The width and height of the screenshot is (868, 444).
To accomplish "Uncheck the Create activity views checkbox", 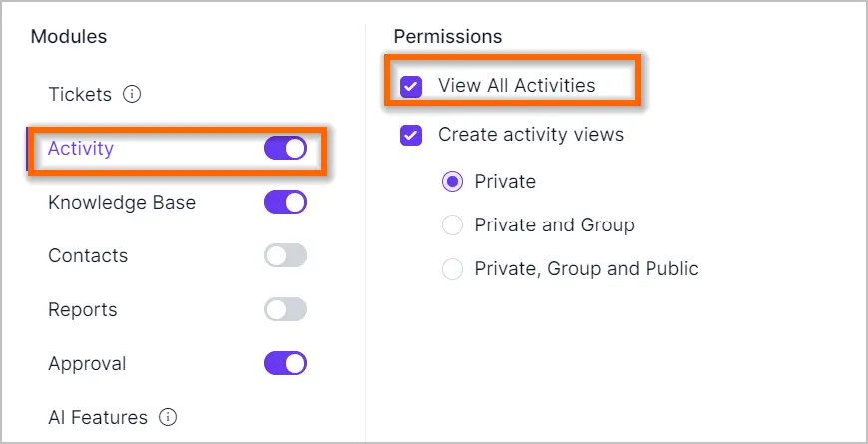I will pyautogui.click(x=411, y=135).
